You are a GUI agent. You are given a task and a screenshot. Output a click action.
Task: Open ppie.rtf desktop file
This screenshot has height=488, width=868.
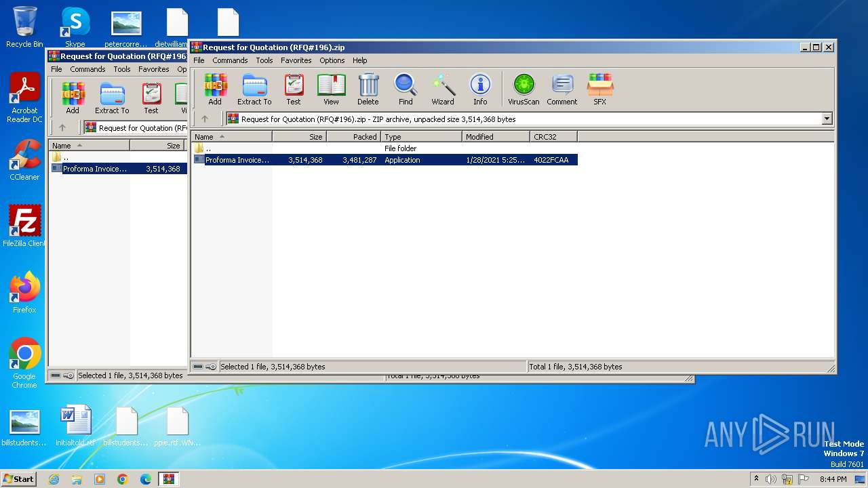point(178,426)
